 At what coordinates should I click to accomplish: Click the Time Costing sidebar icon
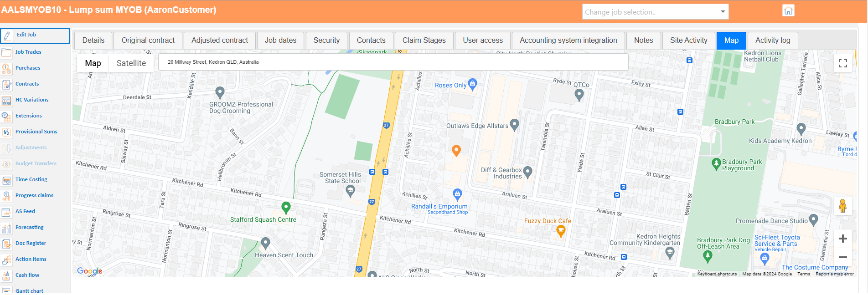[6, 180]
